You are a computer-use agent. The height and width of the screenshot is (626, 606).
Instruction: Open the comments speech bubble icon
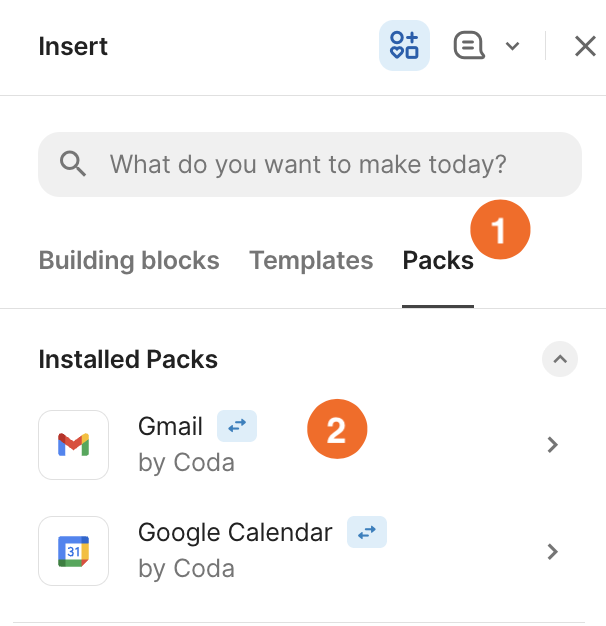[469, 46]
